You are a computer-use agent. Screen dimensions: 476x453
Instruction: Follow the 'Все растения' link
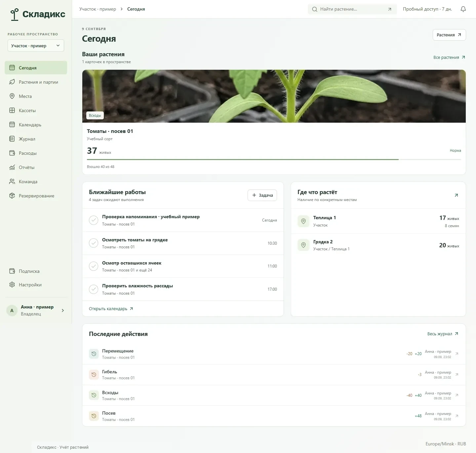coord(449,58)
